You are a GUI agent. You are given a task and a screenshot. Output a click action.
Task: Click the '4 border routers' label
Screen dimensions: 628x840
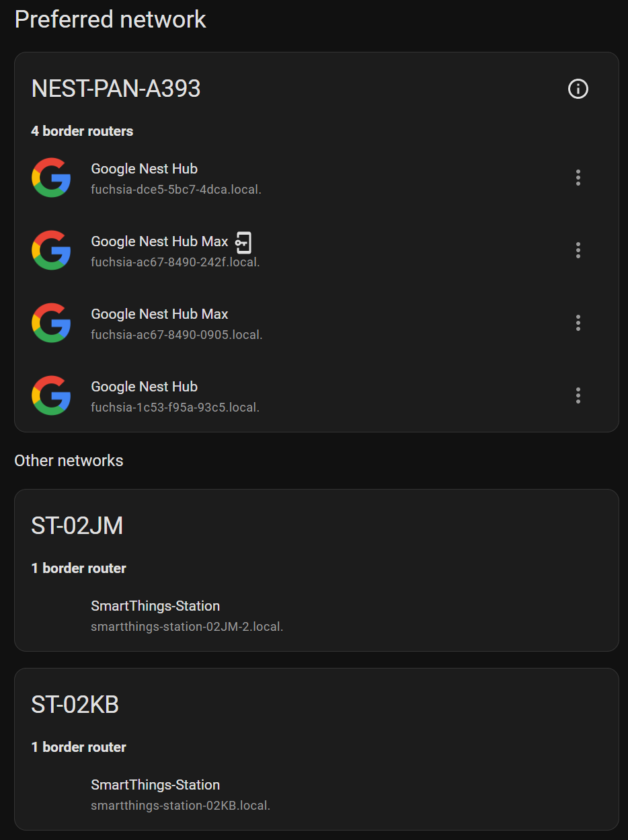coord(82,131)
